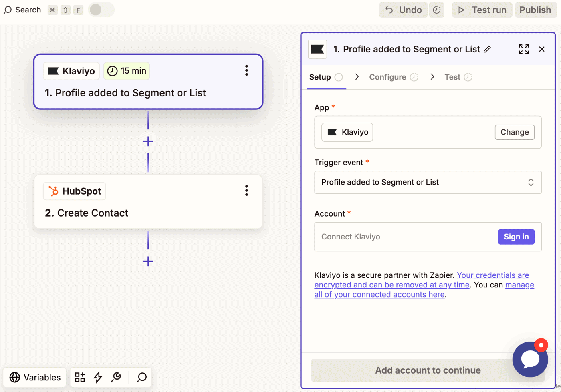Switch to the Test tab

[x=458, y=77]
